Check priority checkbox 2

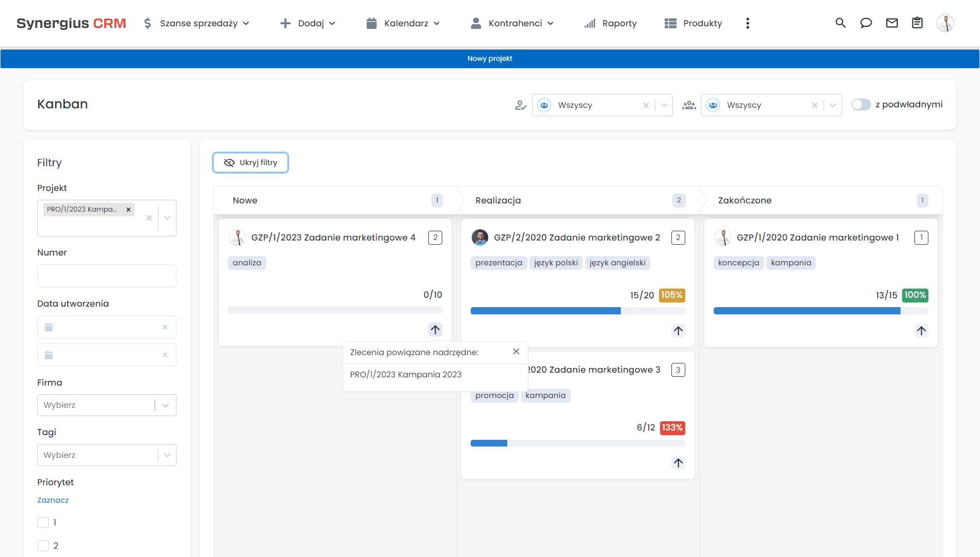click(x=43, y=545)
